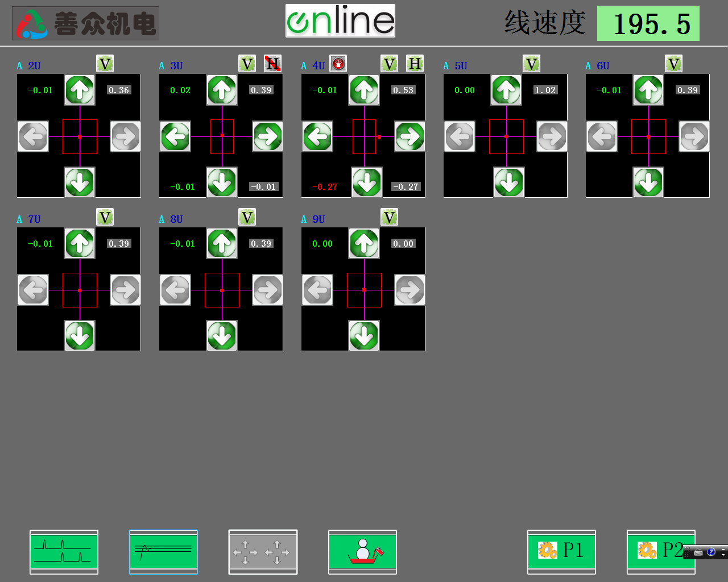Open the pulse waveform screen
This screenshot has height=582, width=728.
click(64, 552)
